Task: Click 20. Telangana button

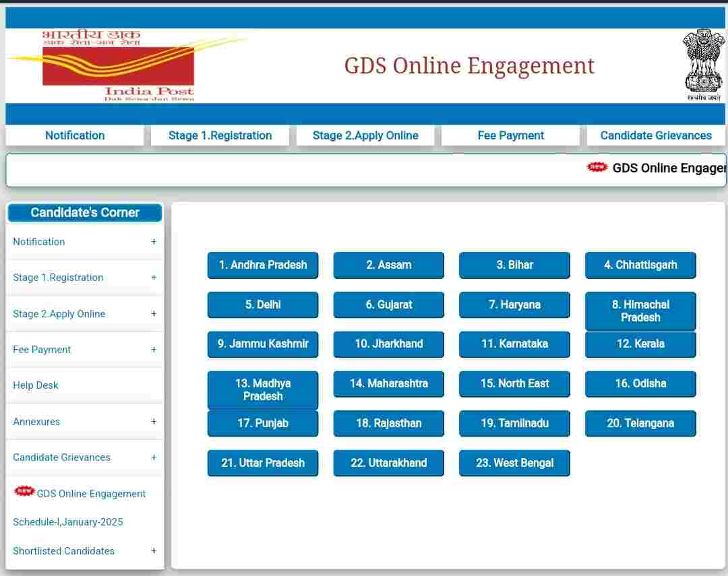Action: tap(640, 423)
